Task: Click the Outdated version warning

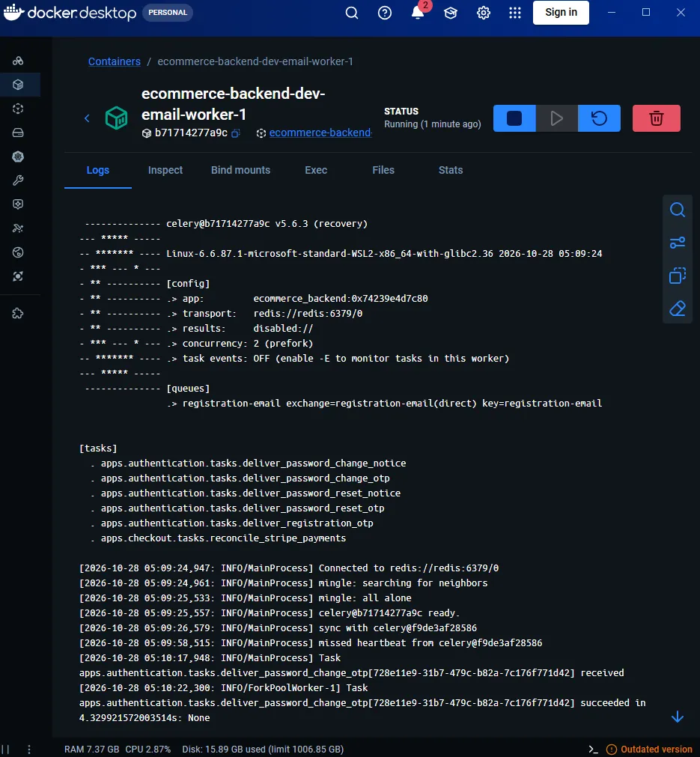Action: pos(649,750)
